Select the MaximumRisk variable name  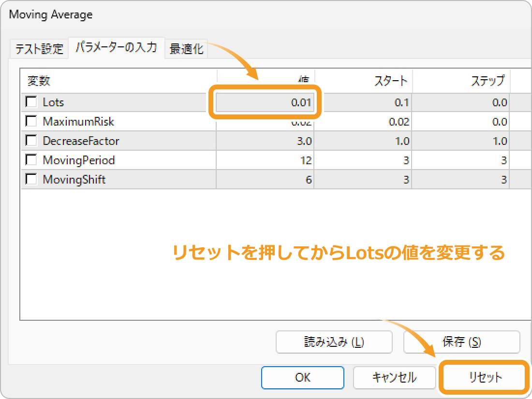78,122
